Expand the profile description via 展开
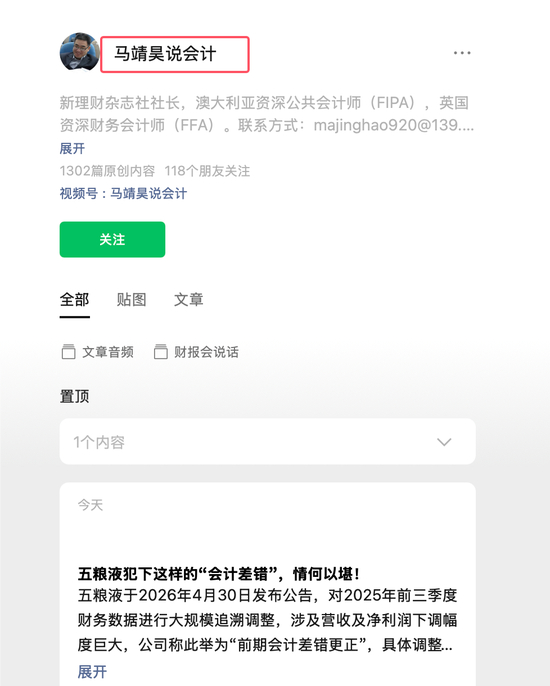 (x=72, y=149)
